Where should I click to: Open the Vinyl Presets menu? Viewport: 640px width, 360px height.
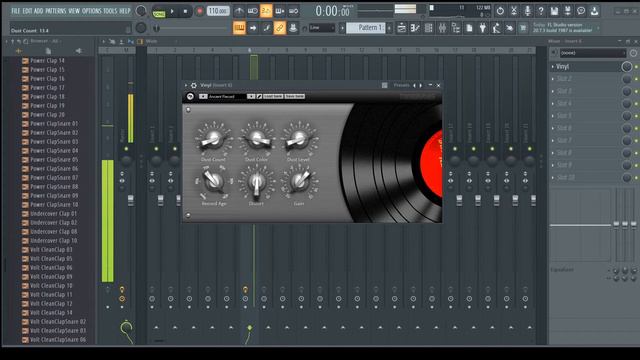coord(401,85)
